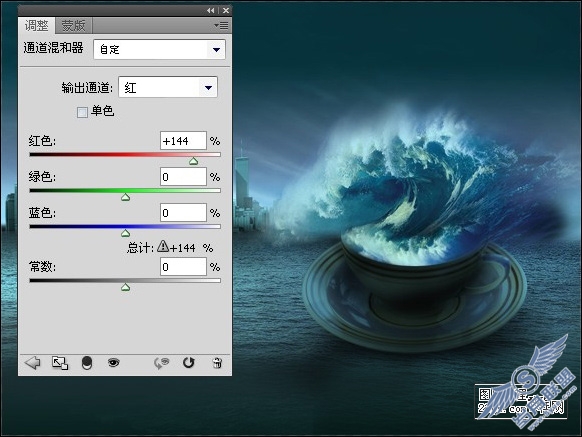Close the Adjustments panel

pos(226,10)
